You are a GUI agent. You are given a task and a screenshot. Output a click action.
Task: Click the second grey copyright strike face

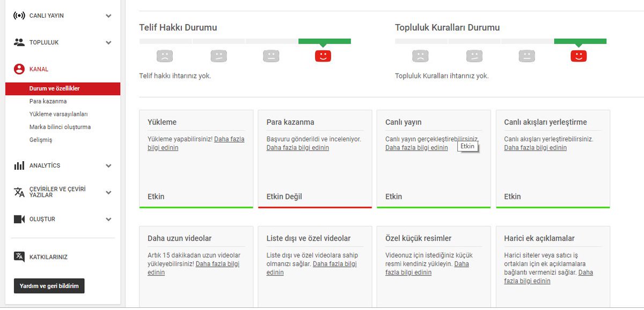coord(218,55)
